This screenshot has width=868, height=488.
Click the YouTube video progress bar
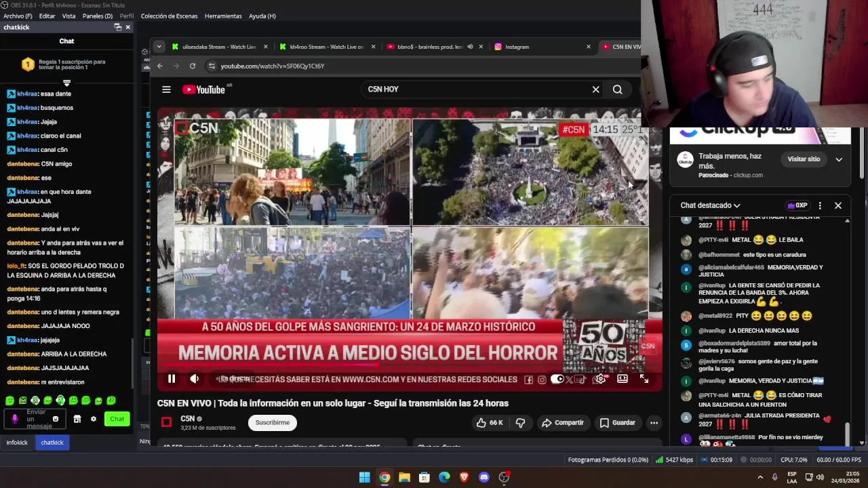point(410,365)
